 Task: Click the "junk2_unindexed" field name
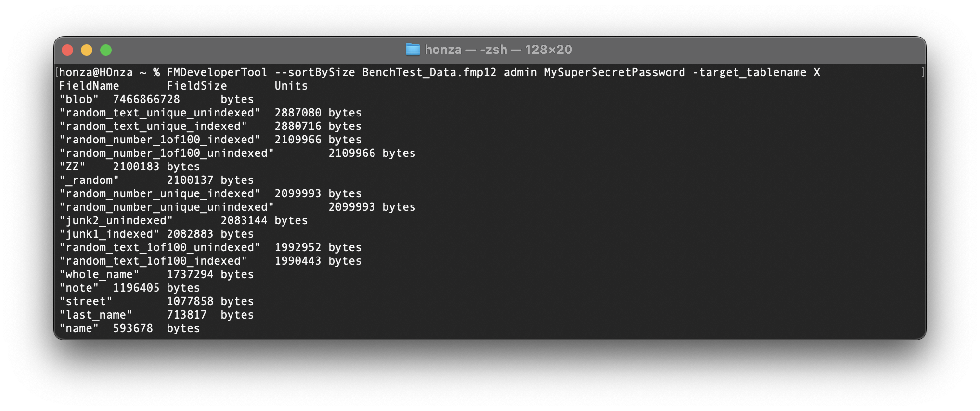(116, 221)
